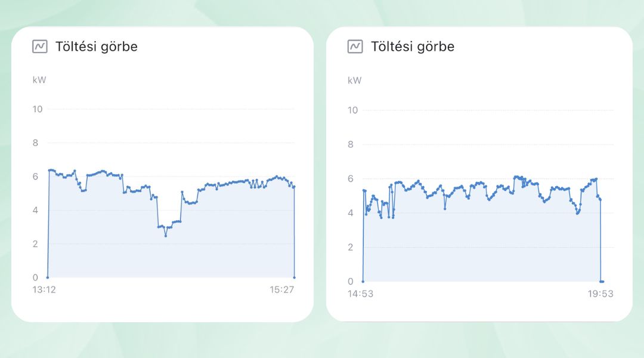
Task: Click the final zero point at 19:53
Action: coord(602,281)
